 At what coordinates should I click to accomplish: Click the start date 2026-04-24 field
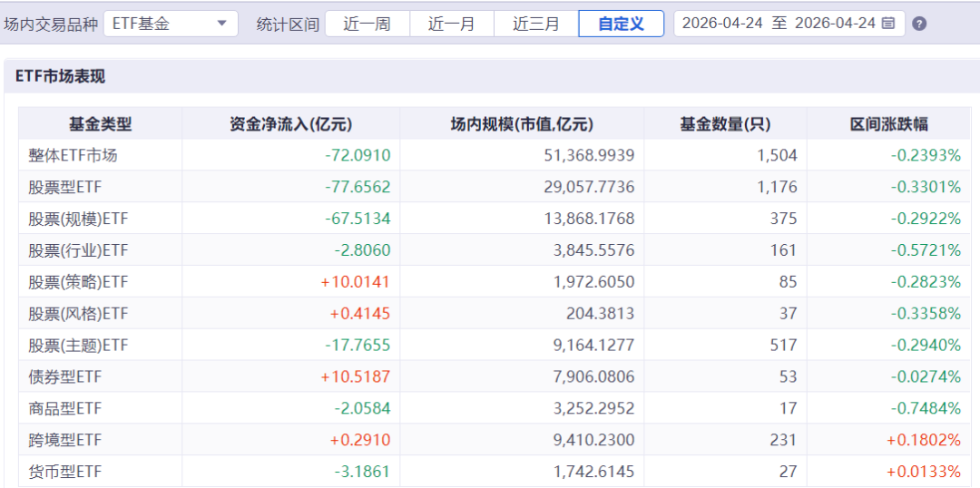pos(722,24)
